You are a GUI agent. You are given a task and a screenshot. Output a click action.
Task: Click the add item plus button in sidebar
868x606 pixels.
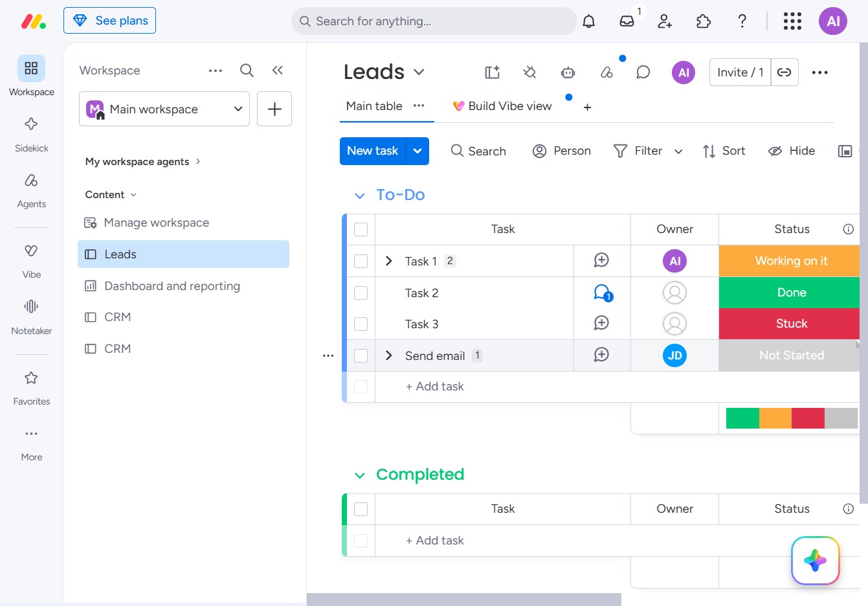click(x=274, y=109)
